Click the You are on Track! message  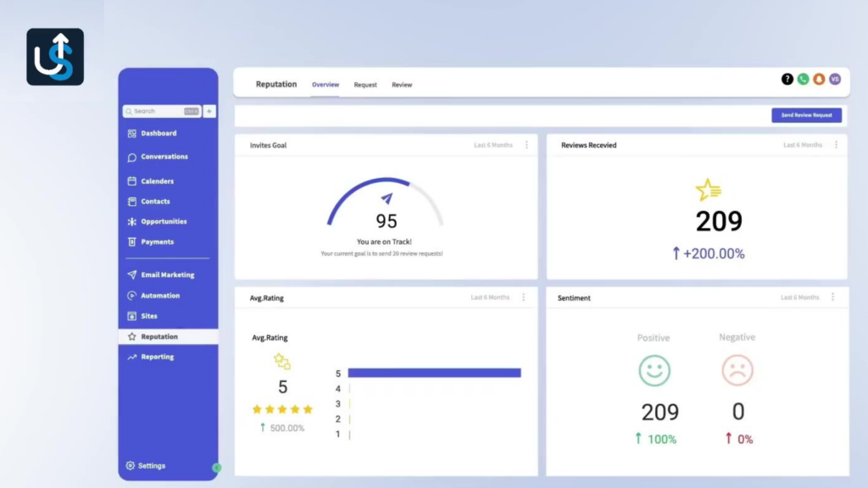tap(384, 241)
